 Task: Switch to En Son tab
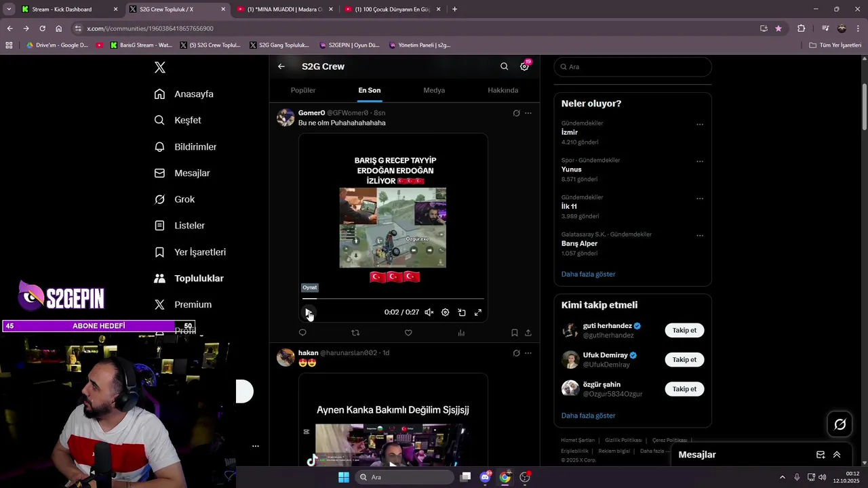coord(370,90)
